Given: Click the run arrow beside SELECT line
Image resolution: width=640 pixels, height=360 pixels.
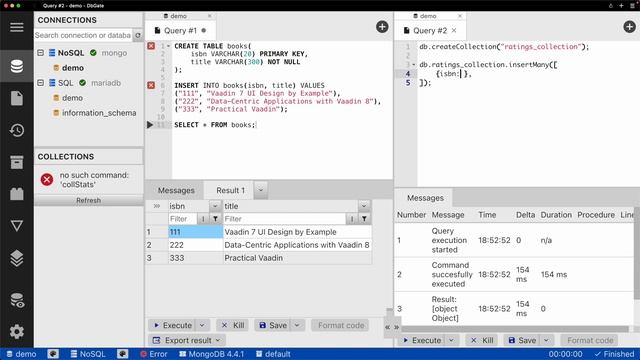Looking at the screenshot, I should 150,124.
